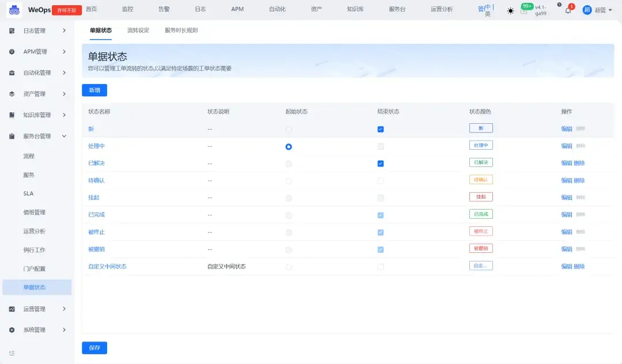Check end-state checkbox for 自定义中间状态

coord(381,267)
